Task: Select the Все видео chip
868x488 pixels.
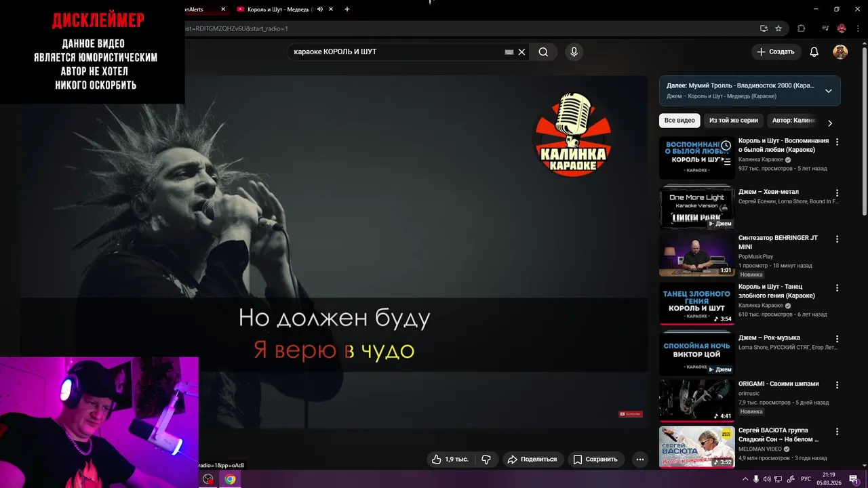Action: [x=679, y=121]
